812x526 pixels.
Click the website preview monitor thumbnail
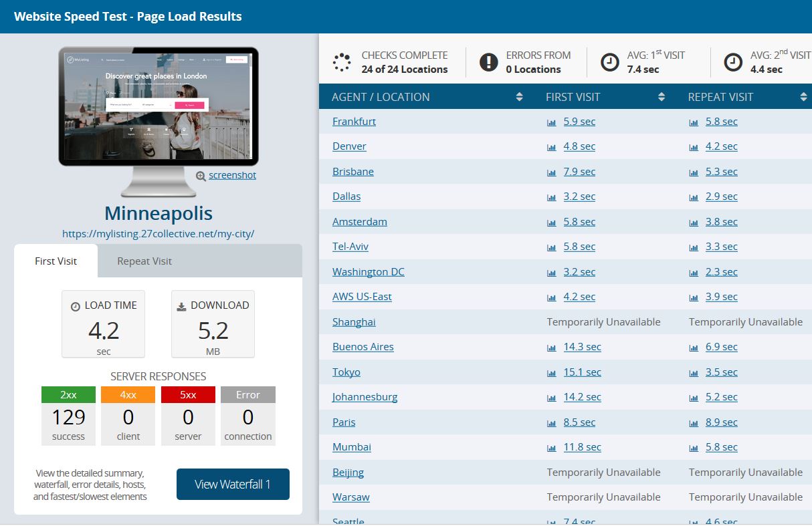point(158,106)
